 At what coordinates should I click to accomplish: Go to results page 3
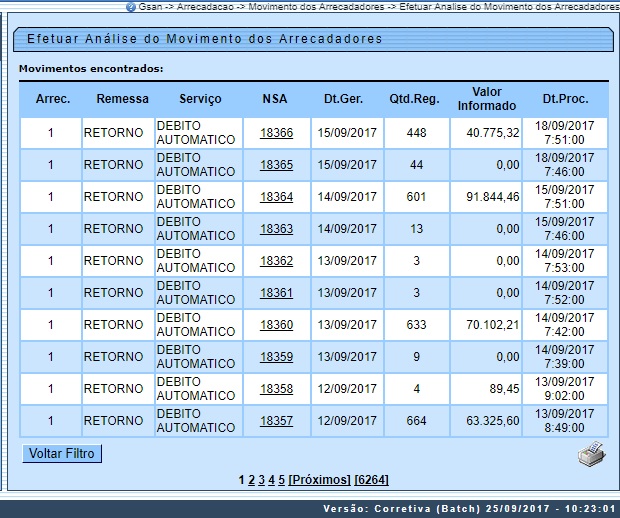point(261,480)
